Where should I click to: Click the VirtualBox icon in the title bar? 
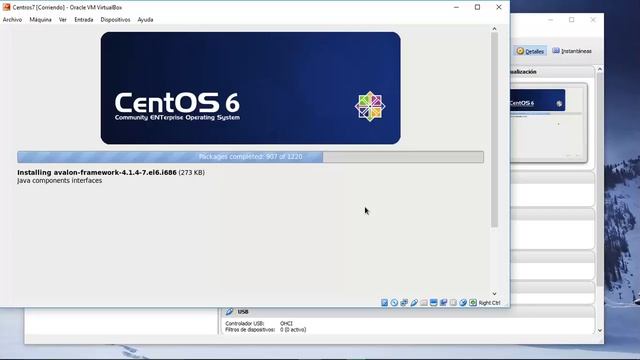pyautogui.click(x=6, y=7)
